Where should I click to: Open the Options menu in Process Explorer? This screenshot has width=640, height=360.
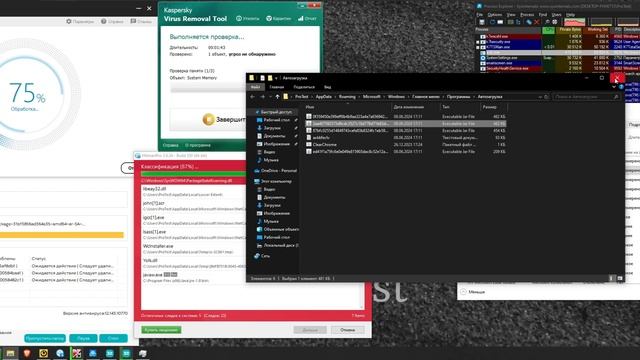point(495,15)
